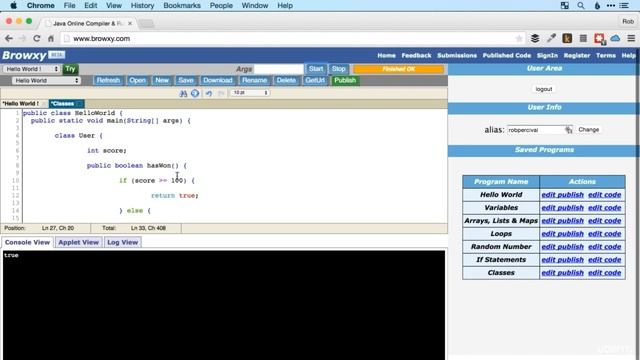This screenshot has width=640, height=360.
Task: Switch to the *Classes editor tab
Action: pyautogui.click(x=66, y=104)
